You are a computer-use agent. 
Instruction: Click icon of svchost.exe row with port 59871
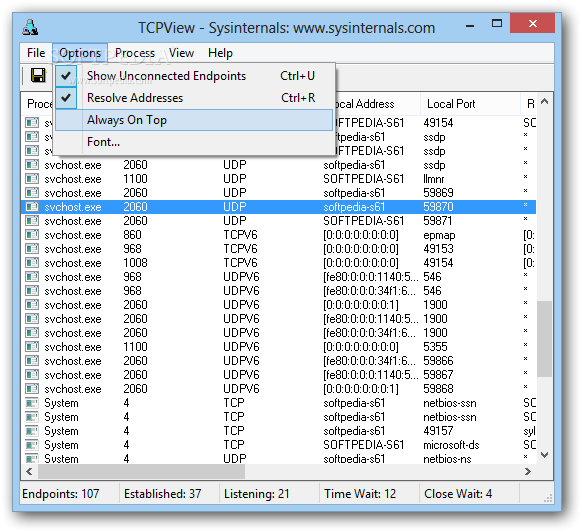click(x=32, y=221)
